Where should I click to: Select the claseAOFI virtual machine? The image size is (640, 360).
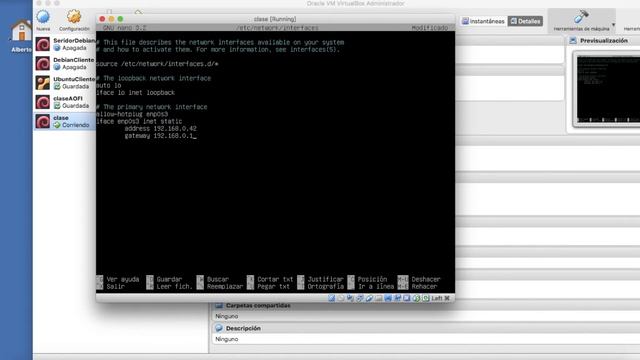click(65, 102)
